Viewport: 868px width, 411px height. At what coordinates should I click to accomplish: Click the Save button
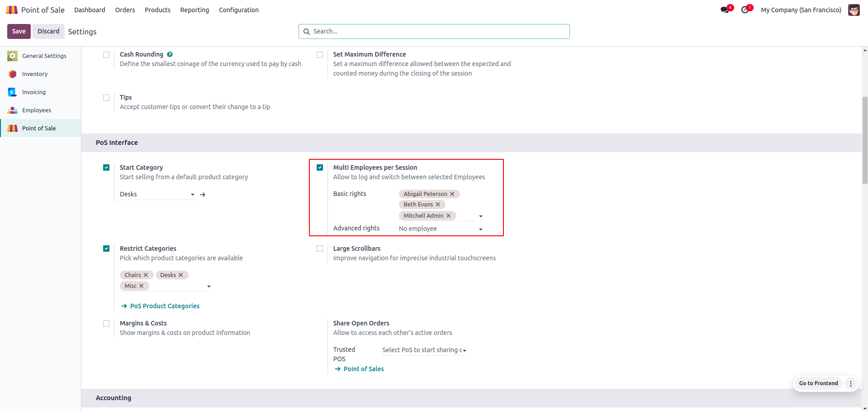point(19,31)
